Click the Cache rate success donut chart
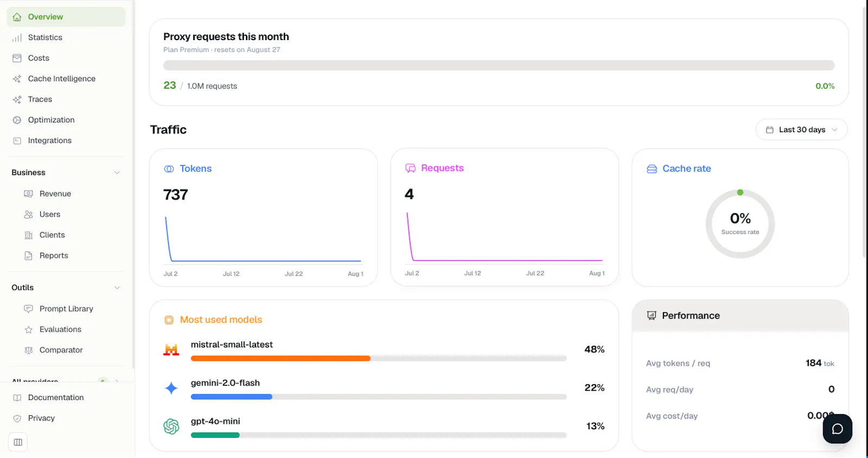This screenshot has height=458, width=868. [x=740, y=224]
